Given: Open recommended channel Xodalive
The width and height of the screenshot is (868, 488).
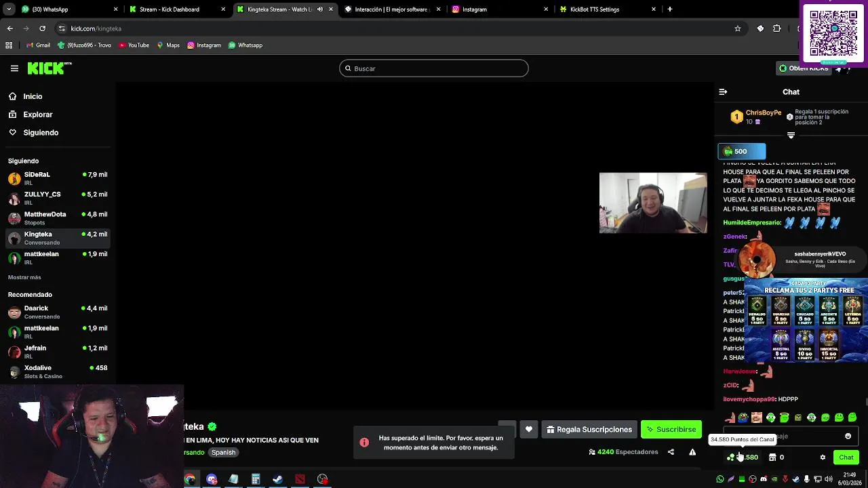Looking at the screenshot, I should (58, 371).
